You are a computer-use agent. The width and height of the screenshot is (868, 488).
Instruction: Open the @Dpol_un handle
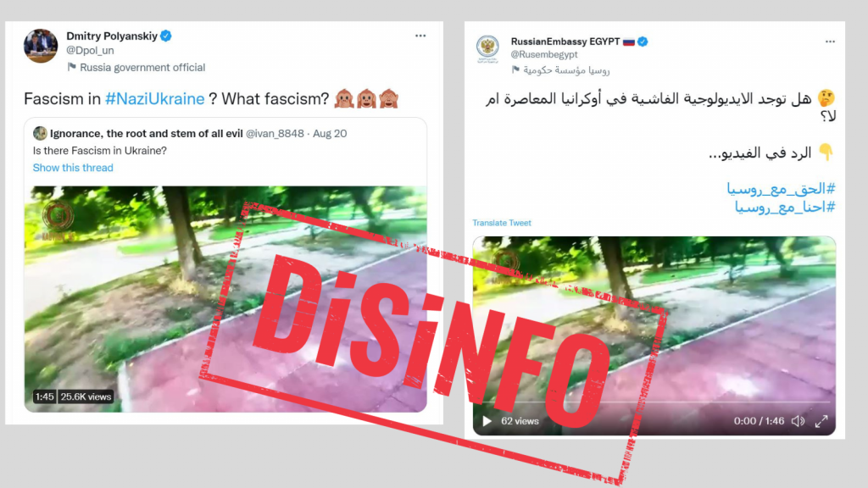coord(90,50)
